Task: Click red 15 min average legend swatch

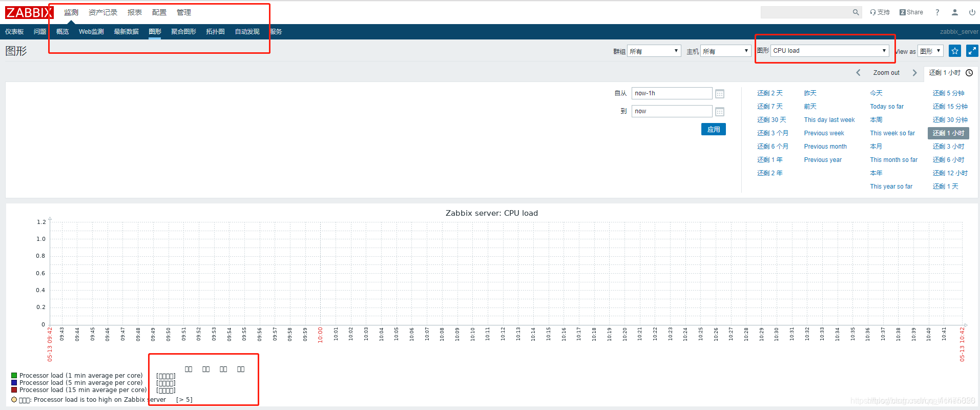Action: [x=14, y=390]
